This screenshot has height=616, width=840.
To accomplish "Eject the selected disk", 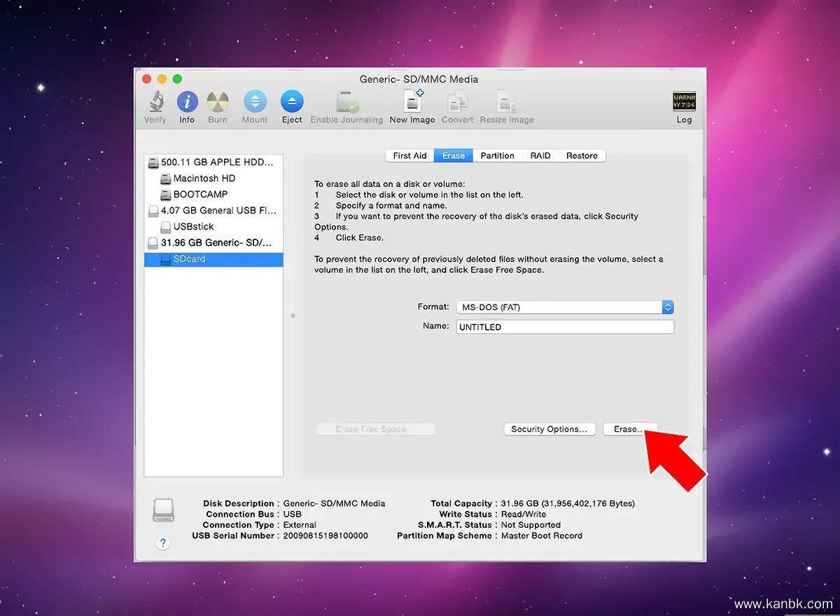I will tap(292, 103).
